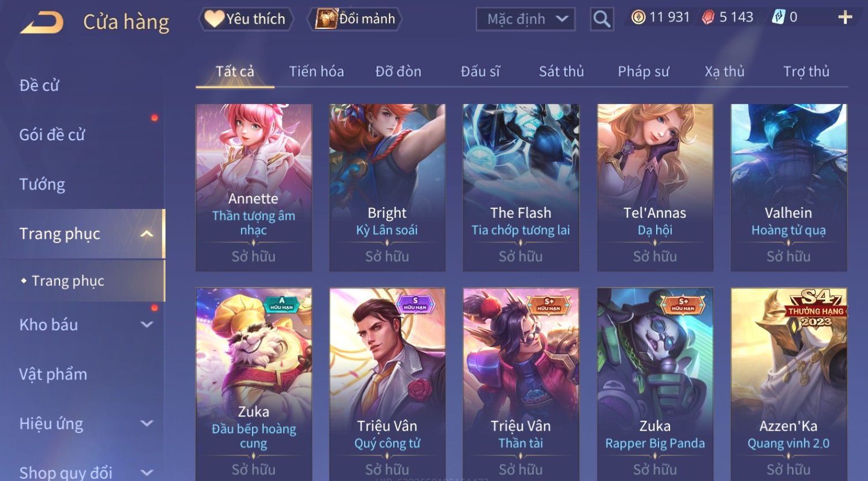Tap the plus icon to add currency
868x481 pixels.
[845, 17]
